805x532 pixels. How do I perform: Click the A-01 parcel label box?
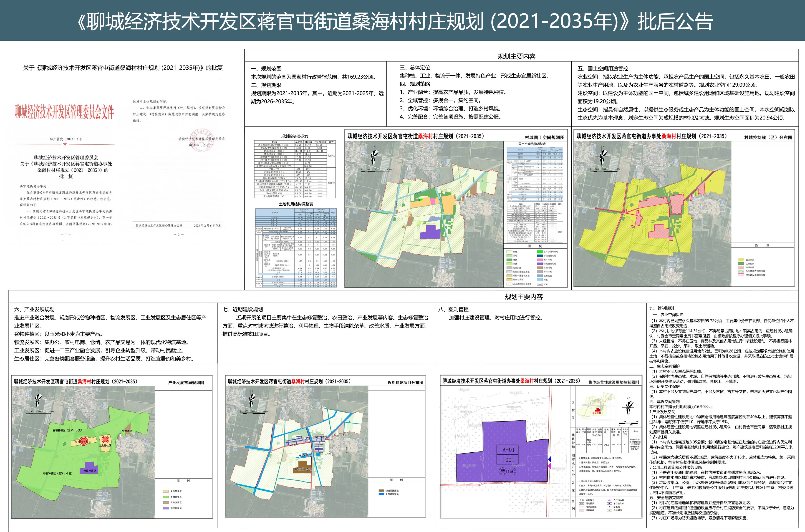coord(508,450)
